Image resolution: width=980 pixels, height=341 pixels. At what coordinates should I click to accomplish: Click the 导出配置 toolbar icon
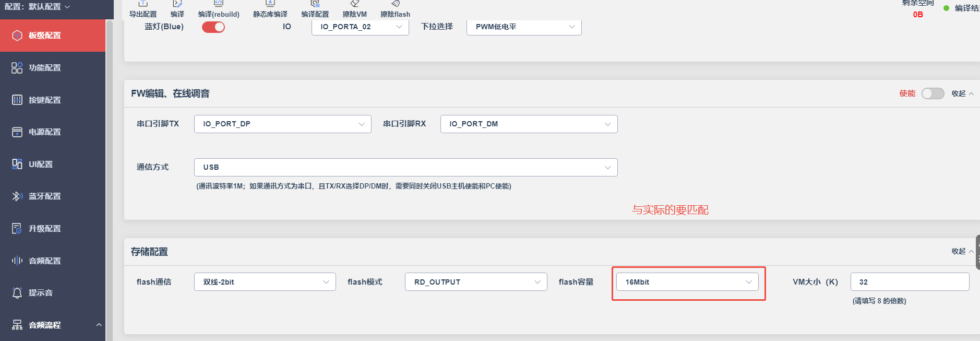[143, 4]
